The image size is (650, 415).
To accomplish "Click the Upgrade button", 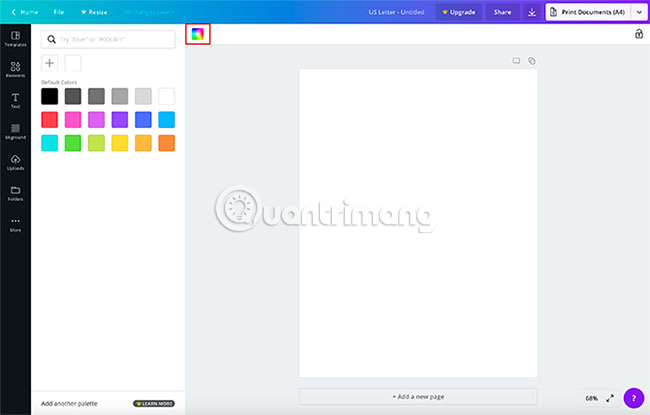I will [458, 12].
